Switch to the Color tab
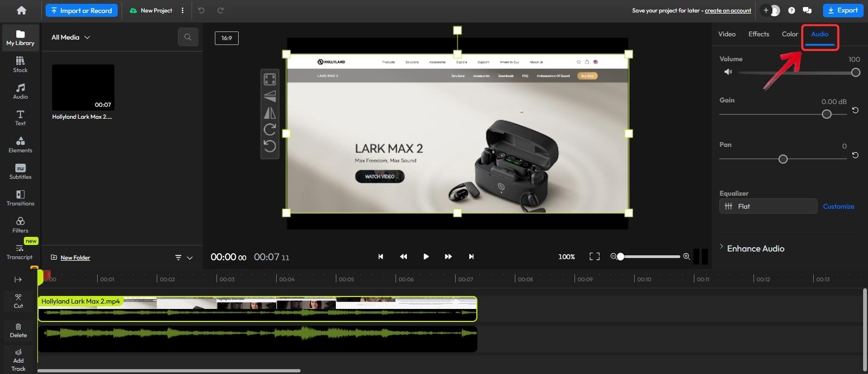The width and height of the screenshot is (868, 374). (790, 34)
